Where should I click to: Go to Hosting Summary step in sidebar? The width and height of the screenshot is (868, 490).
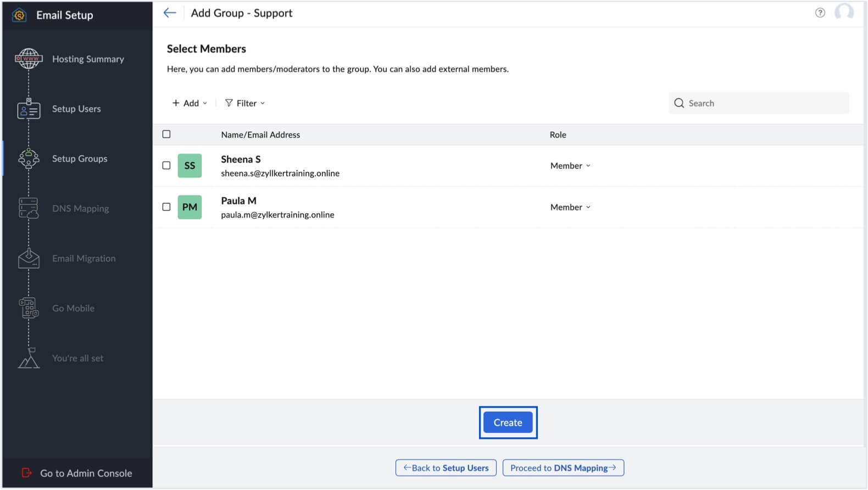(x=88, y=59)
